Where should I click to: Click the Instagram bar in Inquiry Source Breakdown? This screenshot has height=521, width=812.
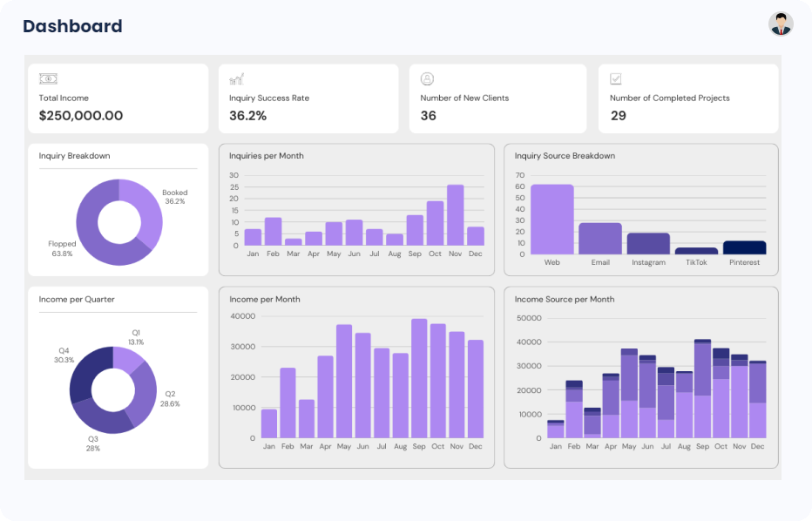(x=648, y=243)
